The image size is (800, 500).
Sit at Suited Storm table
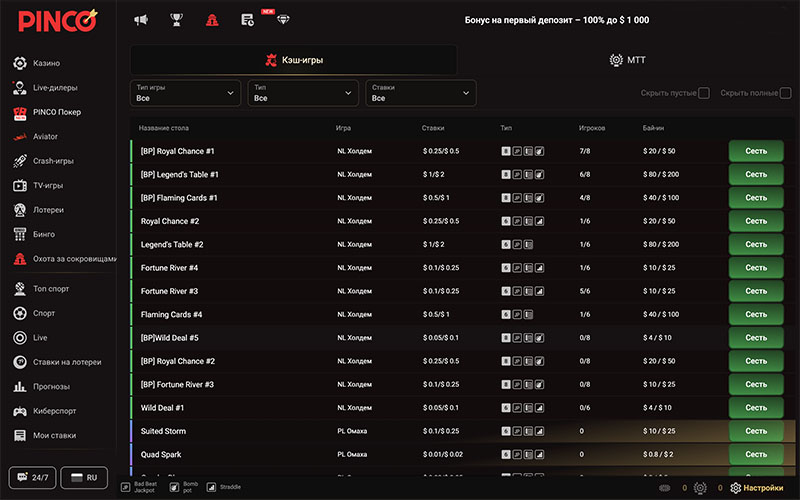tap(756, 431)
